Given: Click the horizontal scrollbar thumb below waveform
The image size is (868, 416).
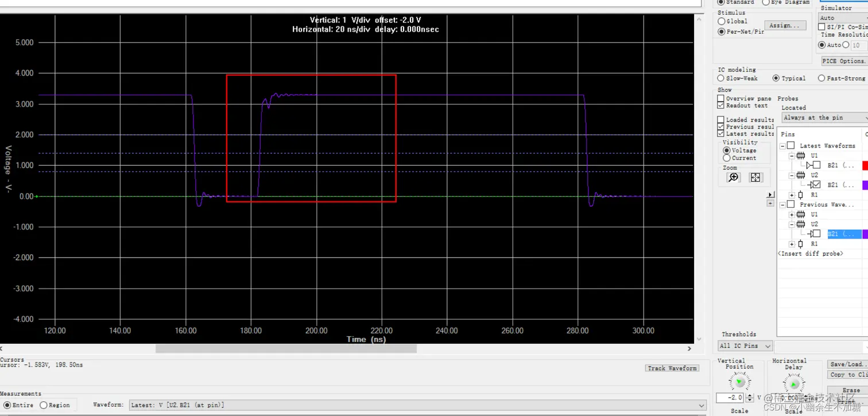Looking at the screenshot, I should (286, 348).
